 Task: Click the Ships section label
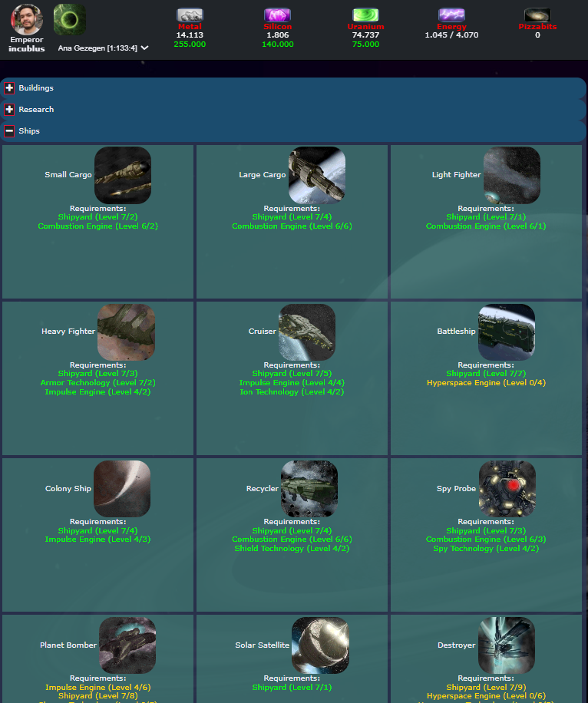click(29, 131)
